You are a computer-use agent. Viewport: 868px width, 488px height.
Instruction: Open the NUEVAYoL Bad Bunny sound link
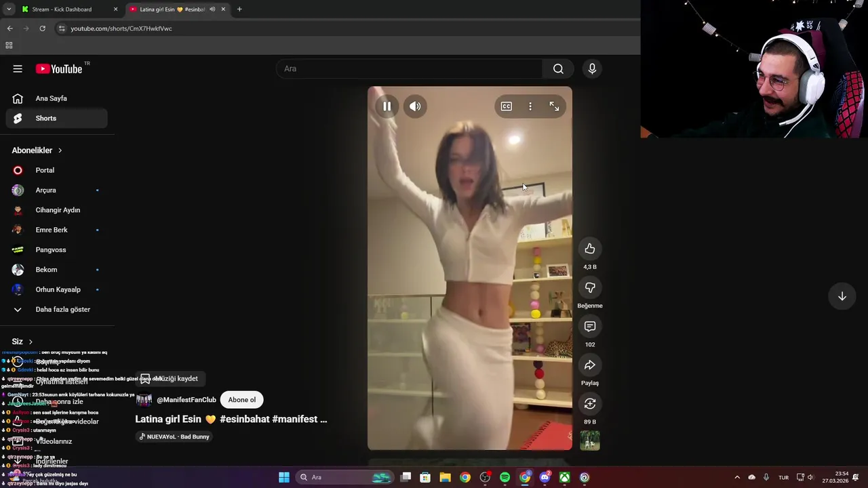174,436
